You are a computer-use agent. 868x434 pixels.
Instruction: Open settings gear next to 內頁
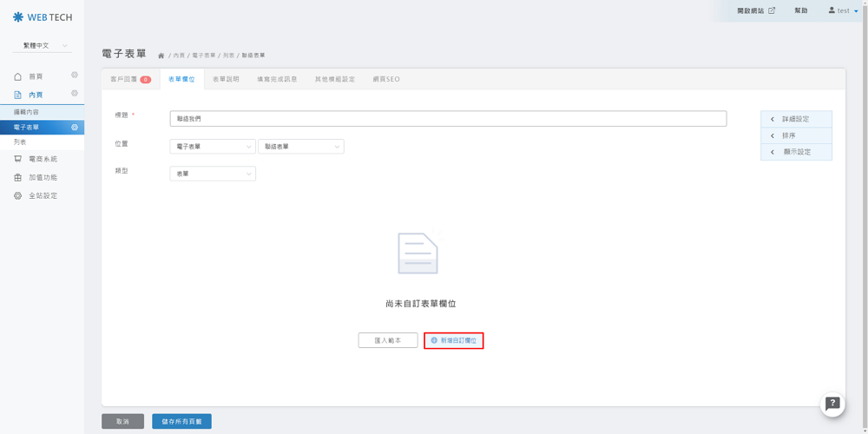[x=75, y=94]
